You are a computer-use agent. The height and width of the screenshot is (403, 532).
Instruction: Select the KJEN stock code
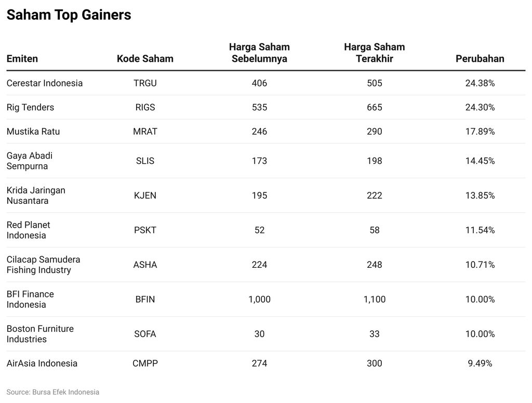pos(145,196)
